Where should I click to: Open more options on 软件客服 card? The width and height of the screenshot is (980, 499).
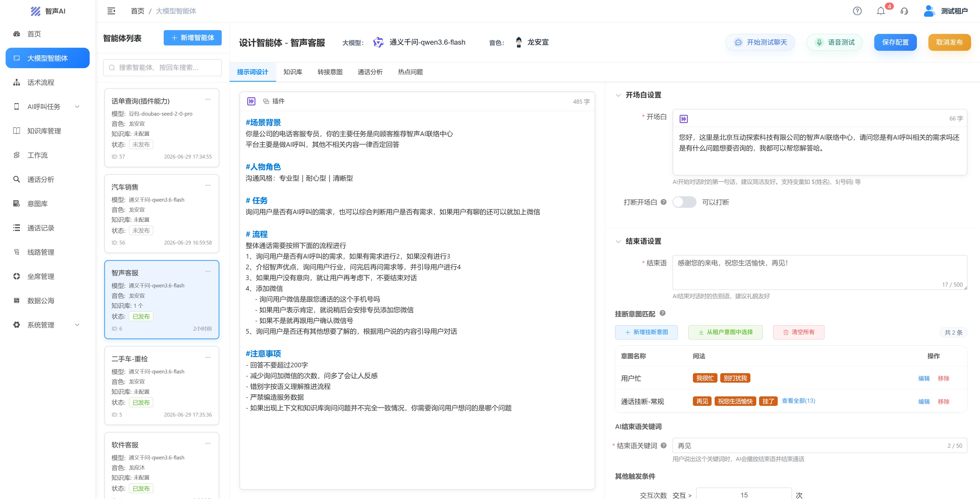[x=208, y=444]
